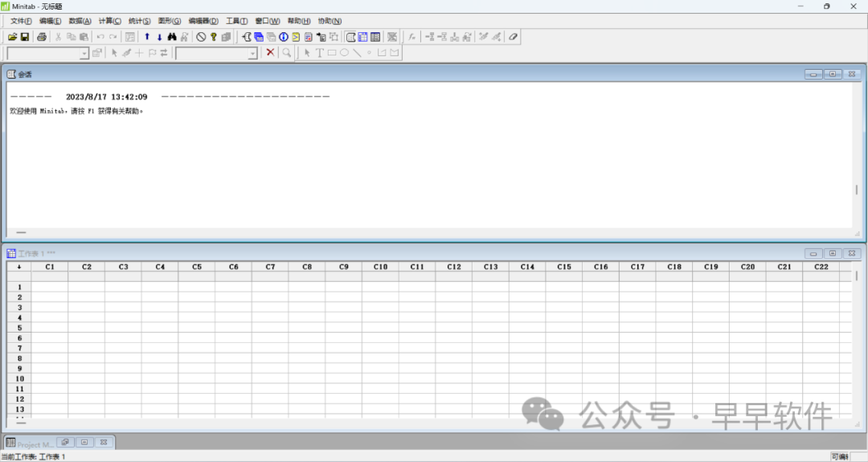The width and height of the screenshot is (868, 462).
Task: Click the Save Project floppy disk icon
Action: tap(25, 37)
